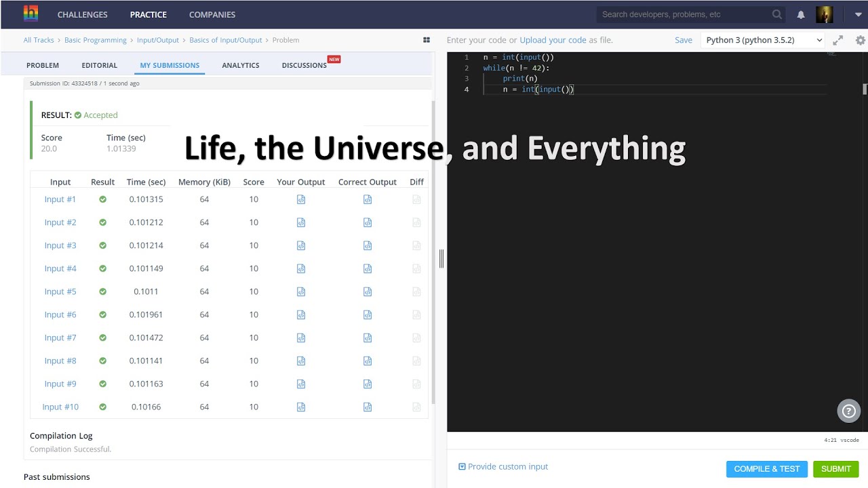The width and height of the screenshot is (868, 488).
Task: Open the CHALLENGES menu
Action: (82, 14)
